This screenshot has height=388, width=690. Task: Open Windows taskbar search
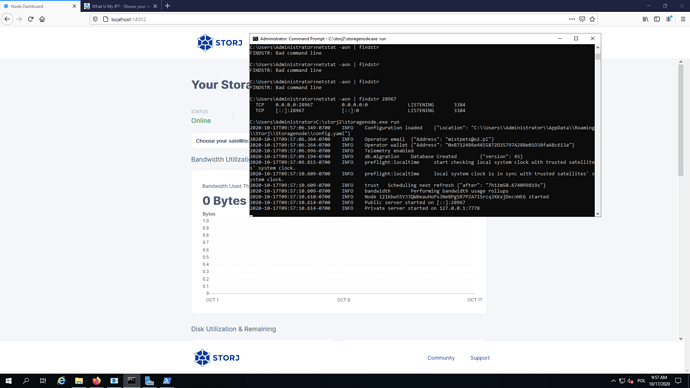[x=26, y=381]
